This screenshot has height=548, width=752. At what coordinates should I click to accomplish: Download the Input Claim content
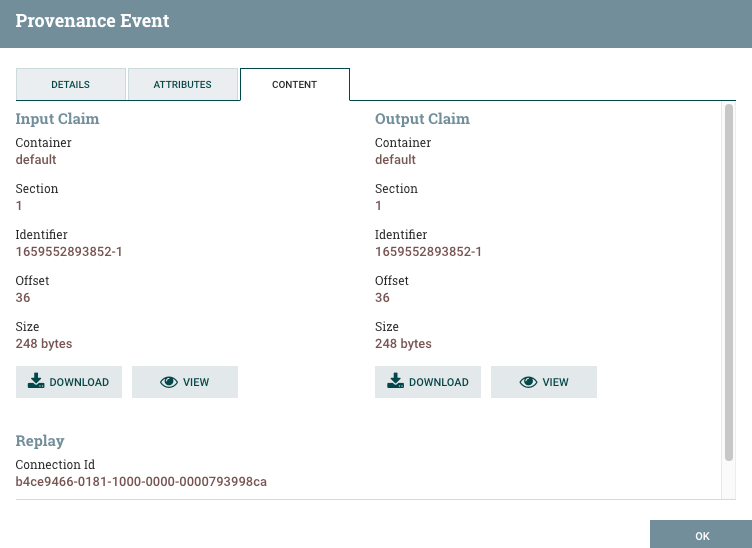click(x=69, y=382)
